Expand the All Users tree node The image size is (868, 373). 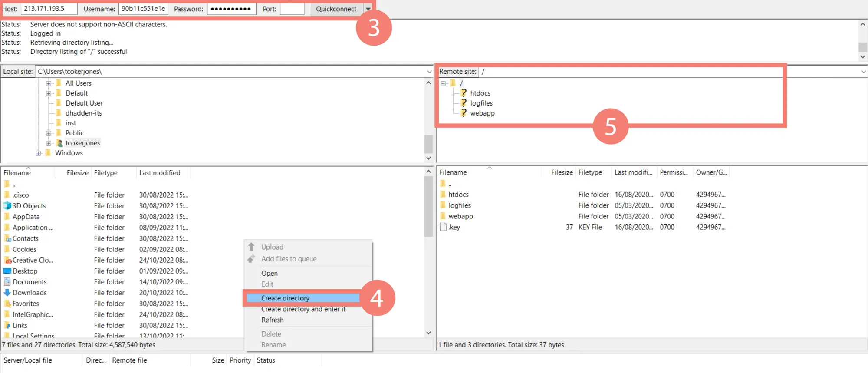[x=49, y=83]
